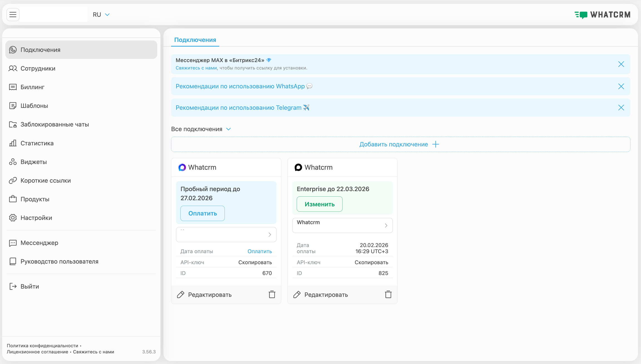Open the hamburger menu icon
This screenshot has width=641, height=364.
coord(13,14)
